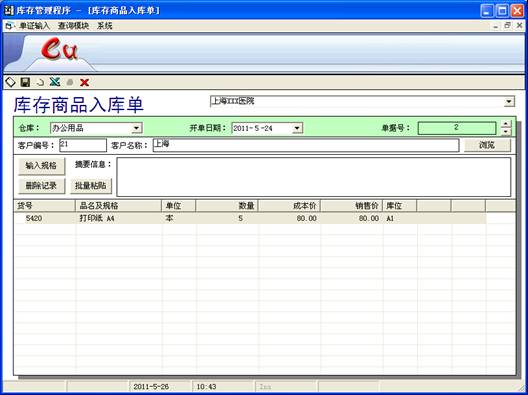Click the 批量粘贴 button
The image size is (528, 395).
[91, 186]
